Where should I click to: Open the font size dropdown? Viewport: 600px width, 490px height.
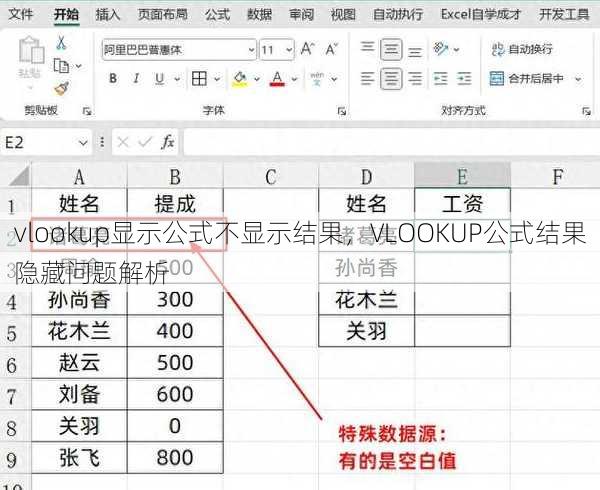click(289, 50)
